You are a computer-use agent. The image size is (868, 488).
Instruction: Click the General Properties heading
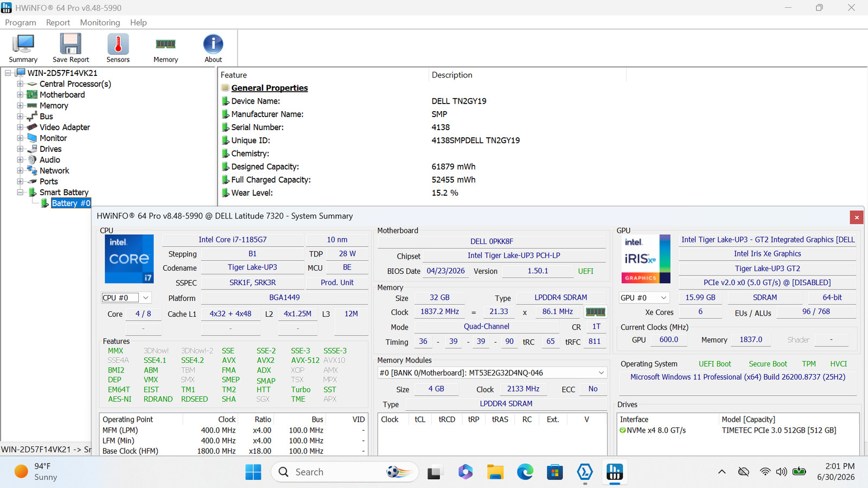(270, 88)
